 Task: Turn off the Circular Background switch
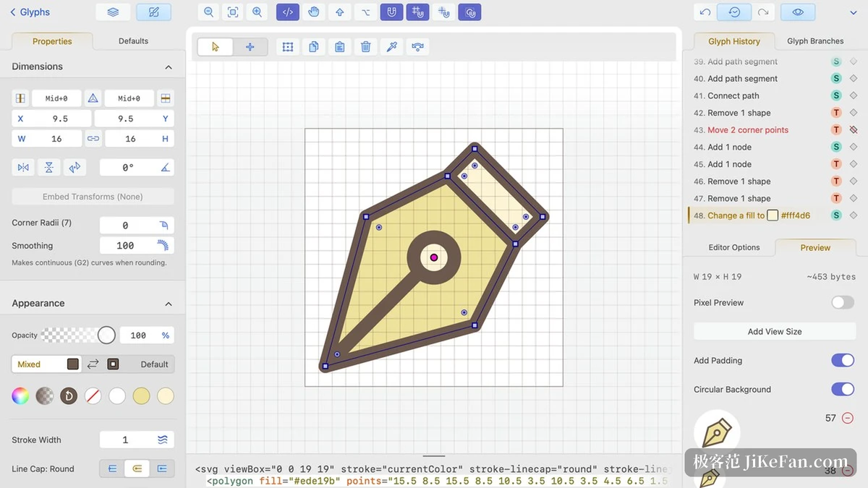(x=843, y=390)
